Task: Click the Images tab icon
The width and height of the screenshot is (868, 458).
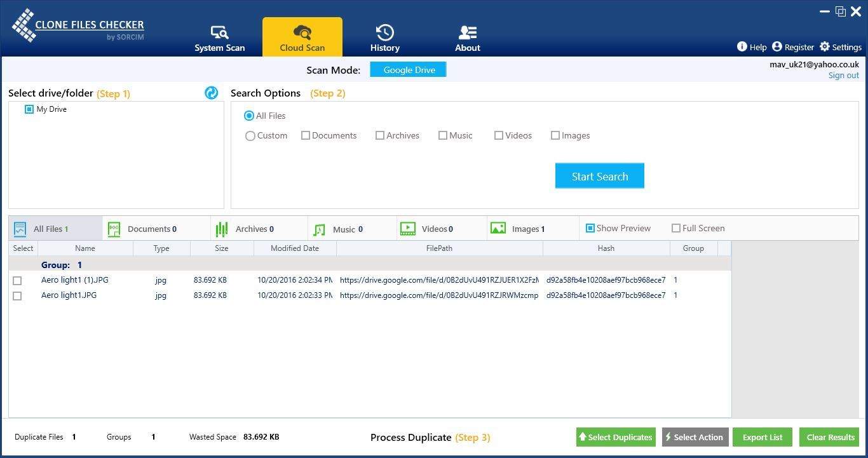Action: click(498, 228)
